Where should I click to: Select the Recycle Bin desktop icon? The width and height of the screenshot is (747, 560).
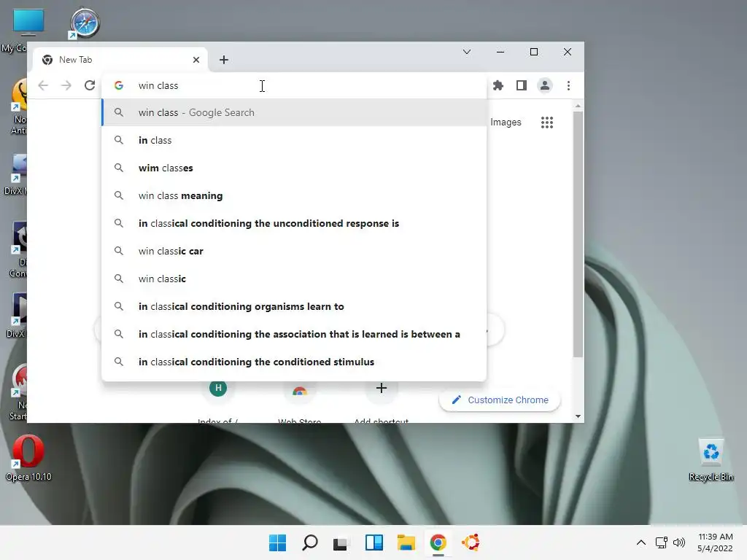711,460
